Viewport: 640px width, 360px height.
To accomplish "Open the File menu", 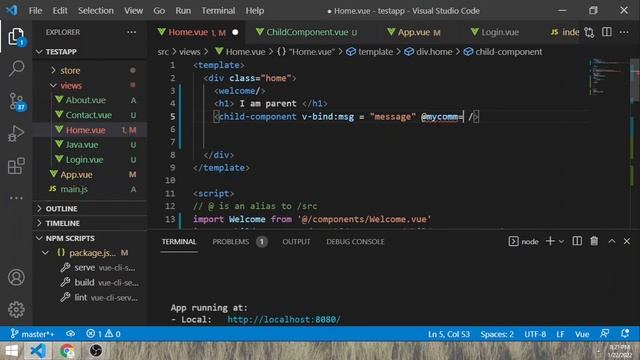I will (x=36, y=11).
